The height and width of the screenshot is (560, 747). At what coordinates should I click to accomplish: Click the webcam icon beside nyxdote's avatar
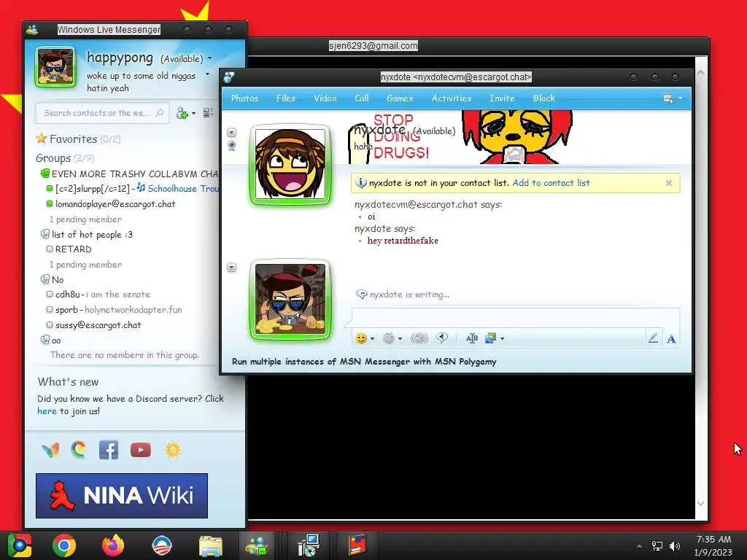point(231,146)
